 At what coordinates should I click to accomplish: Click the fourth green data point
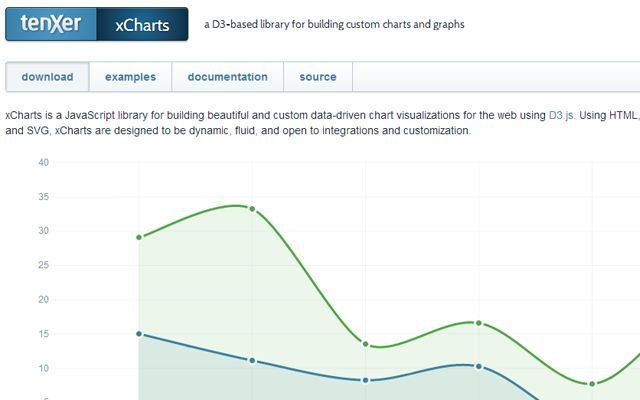click(x=479, y=323)
